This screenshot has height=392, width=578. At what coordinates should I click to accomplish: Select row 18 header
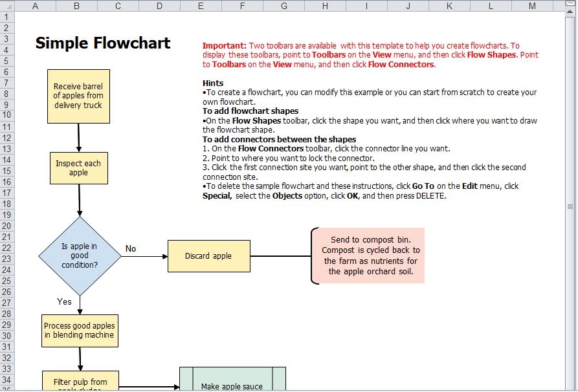6,204
